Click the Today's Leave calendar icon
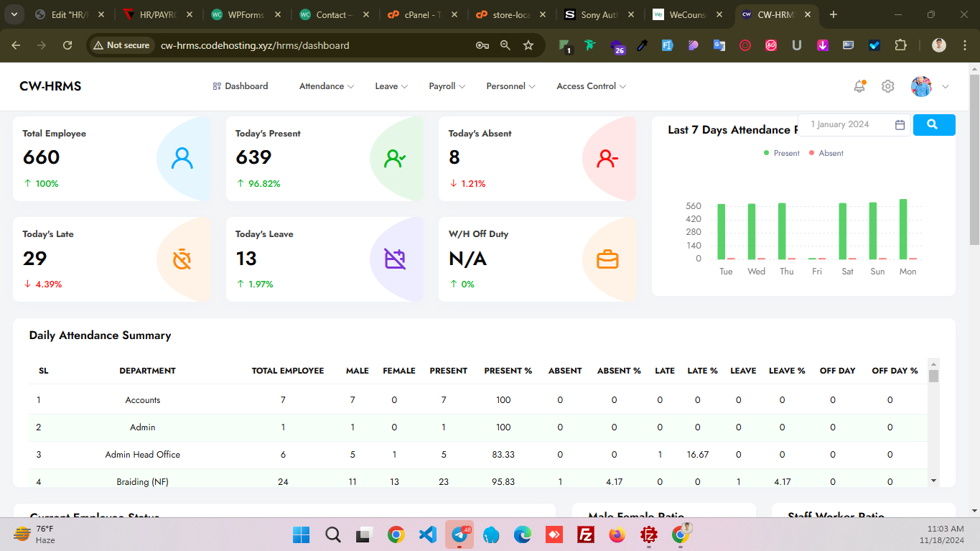This screenshot has width=980, height=551. (395, 259)
